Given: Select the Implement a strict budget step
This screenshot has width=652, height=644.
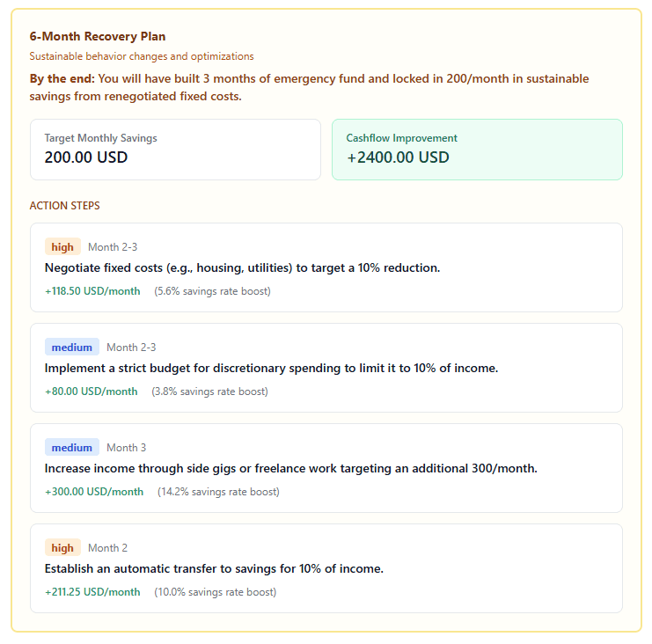Looking at the screenshot, I should pyautogui.click(x=271, y=368).
